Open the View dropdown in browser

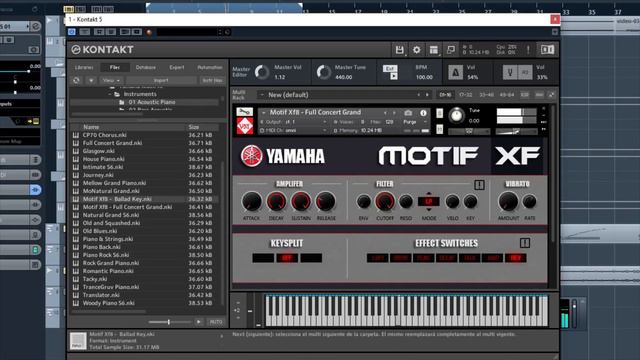pos(111,80)
